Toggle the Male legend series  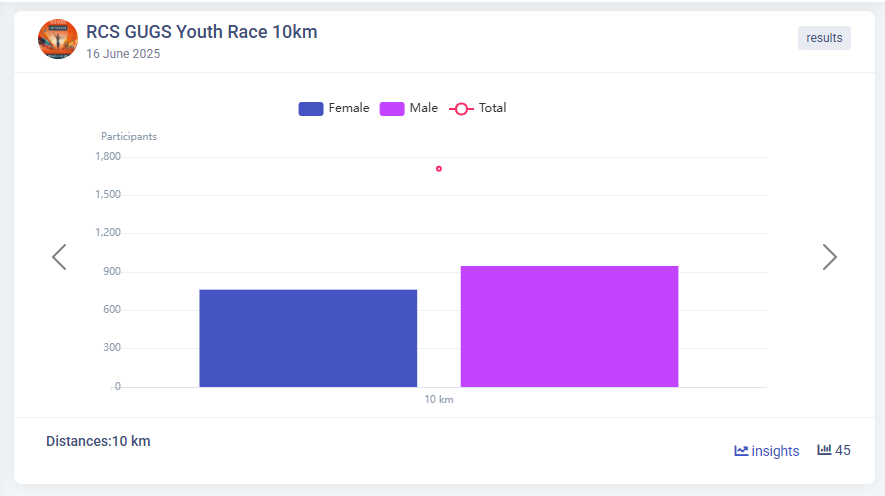[x=409, y=108]
